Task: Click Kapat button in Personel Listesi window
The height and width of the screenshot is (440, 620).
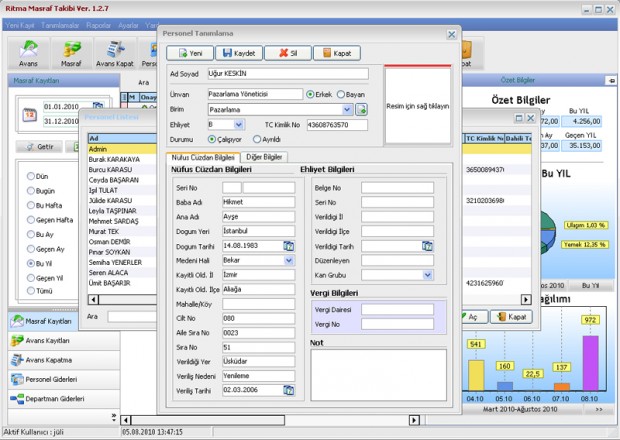Action: [511, 317]
